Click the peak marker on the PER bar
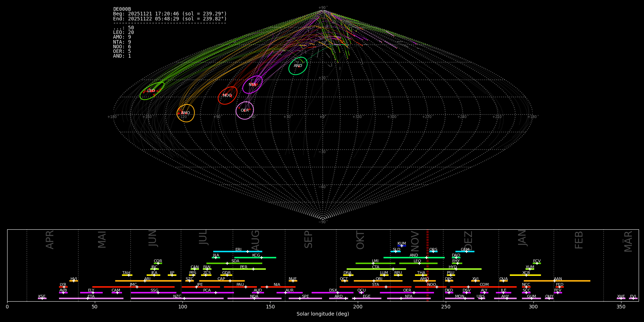The width and height of the screenshot is (644, 322). coord(253,269)
